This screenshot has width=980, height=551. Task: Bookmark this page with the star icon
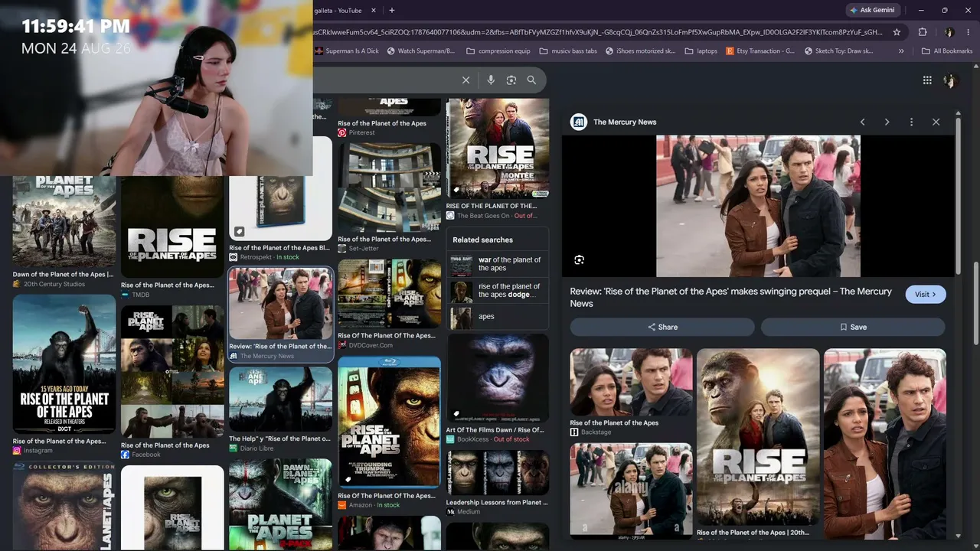tap(897, 32)
